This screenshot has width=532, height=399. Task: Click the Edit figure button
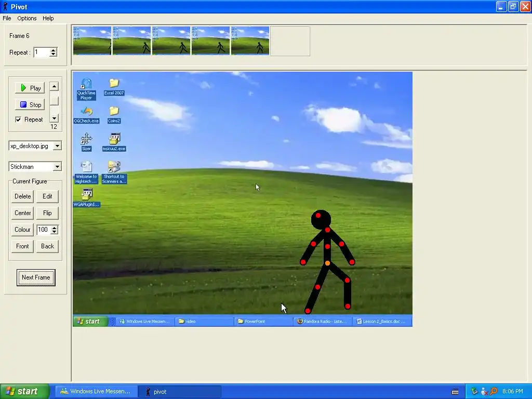coord(47,196)
